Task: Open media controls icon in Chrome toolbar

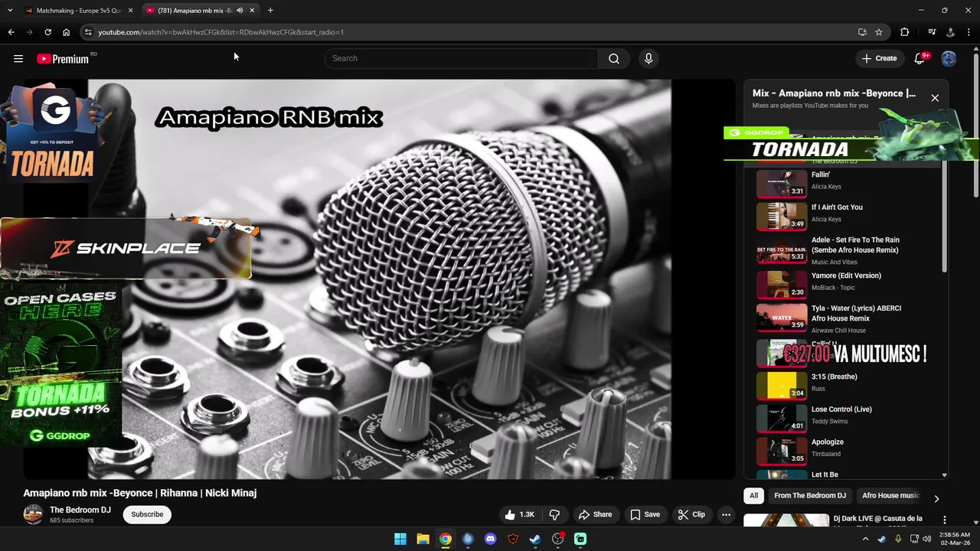Action: 932,32
